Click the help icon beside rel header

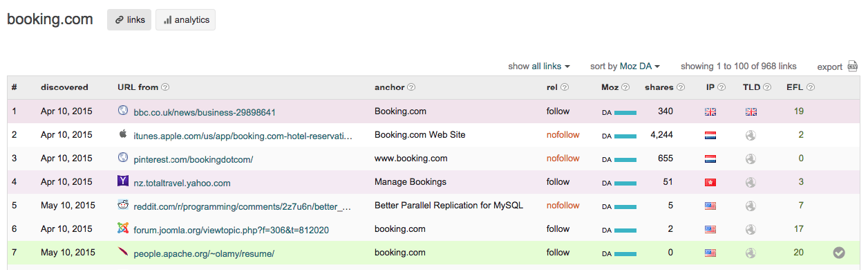[565, 87]
